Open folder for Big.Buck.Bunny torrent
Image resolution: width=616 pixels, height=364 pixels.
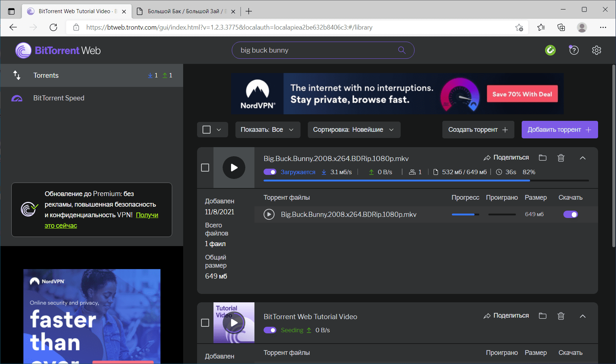coord(543,158)
